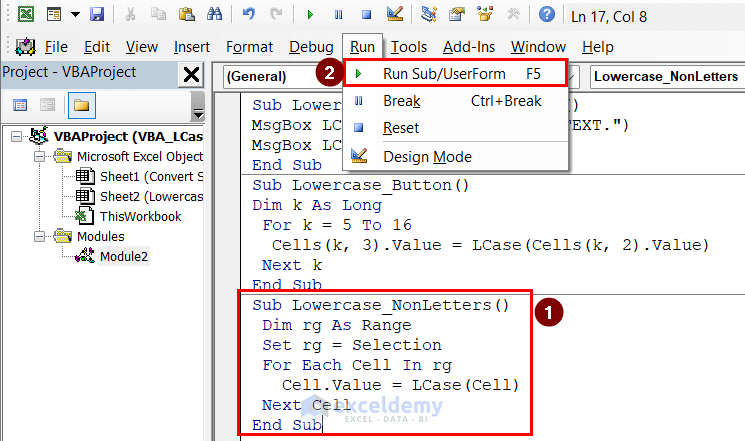Screen dimensions: 745x441
Task: Close the Project - VBAProject pane
Action: pyautogui.click(x=191, y=75)
